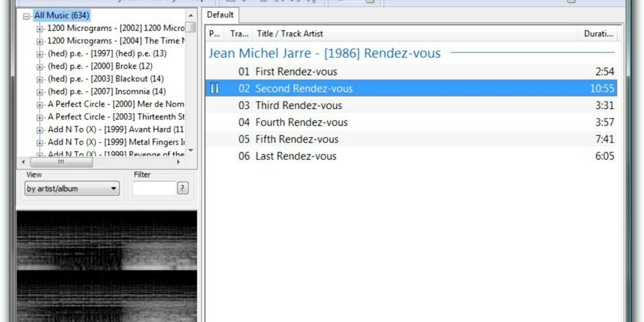Screen dimensions: 644x322
Task: Expand the (hed) p.e. Blackout album
Action: pos(40,80)
